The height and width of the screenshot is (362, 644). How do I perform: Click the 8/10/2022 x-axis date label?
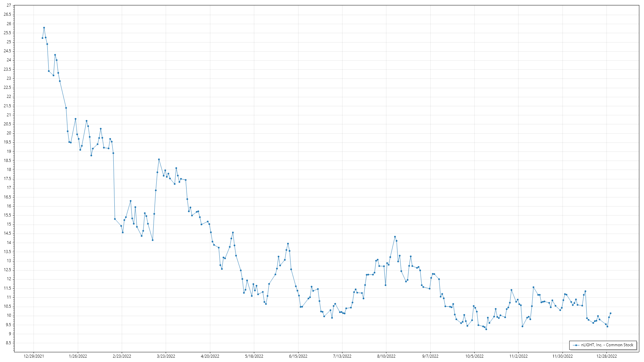386,356
